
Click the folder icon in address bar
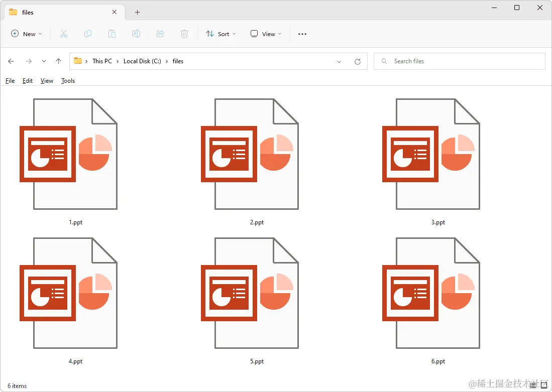(x=78, y=61)
